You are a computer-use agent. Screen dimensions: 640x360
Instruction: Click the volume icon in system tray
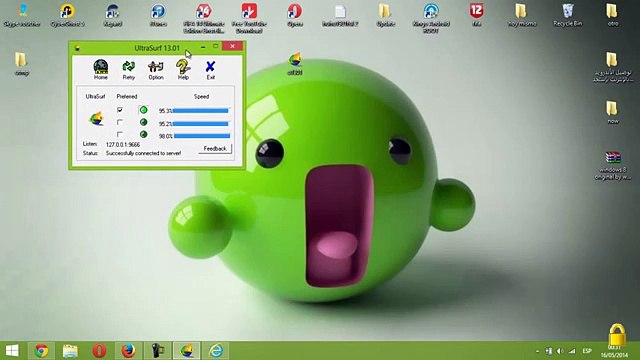[560, 351]
